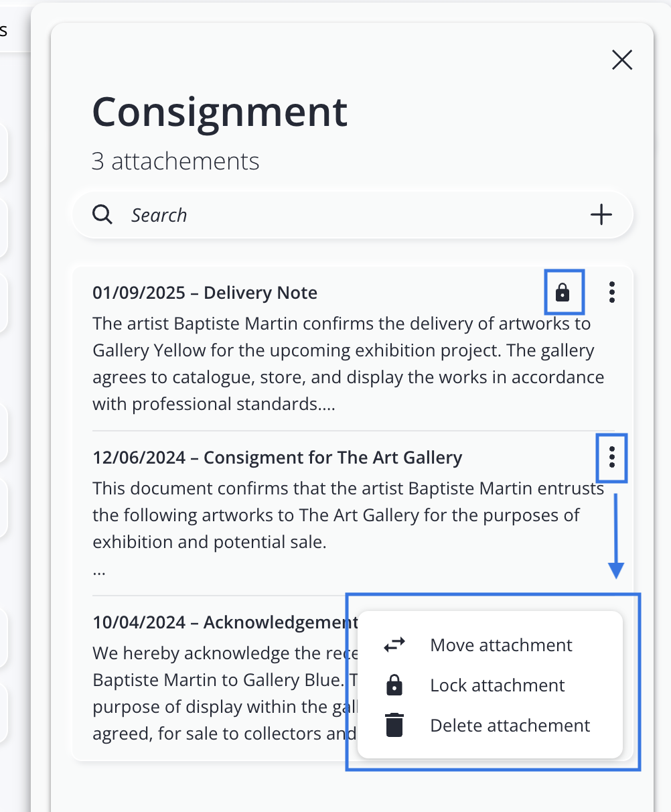Open the Delivery Note three-dot options menu
This screenshot has width=671, height=812.
point(611,292)
